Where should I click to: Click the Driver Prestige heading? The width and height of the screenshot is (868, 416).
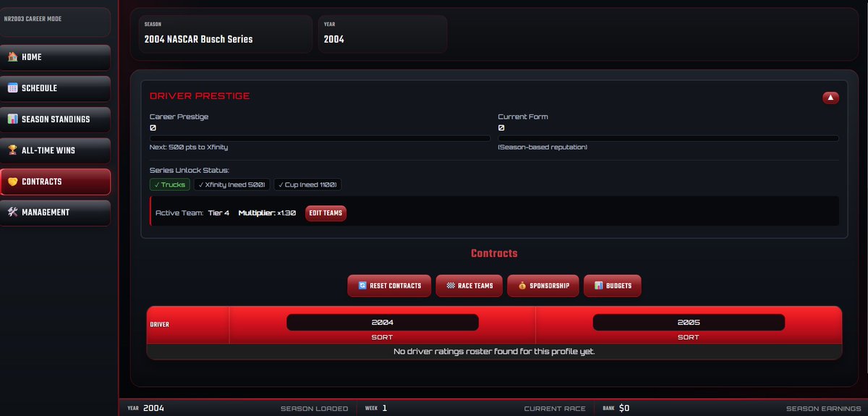(200, 96)
